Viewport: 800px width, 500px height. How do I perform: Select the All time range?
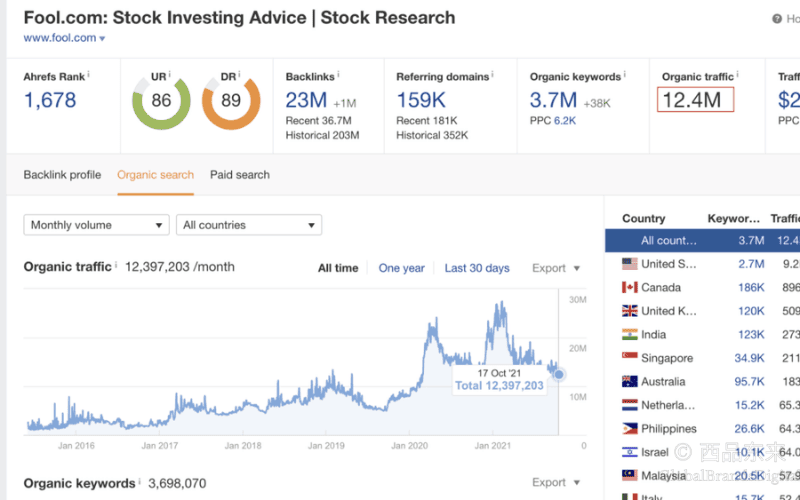point(338,268)
